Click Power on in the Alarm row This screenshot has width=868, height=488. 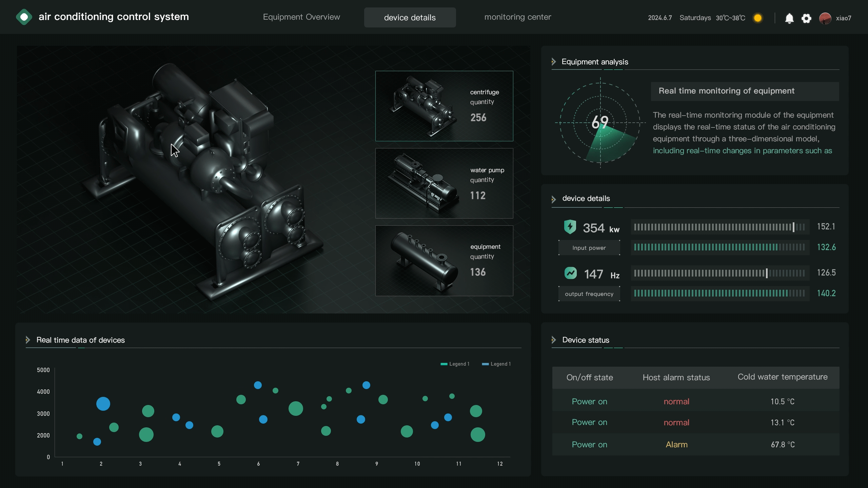589,445
